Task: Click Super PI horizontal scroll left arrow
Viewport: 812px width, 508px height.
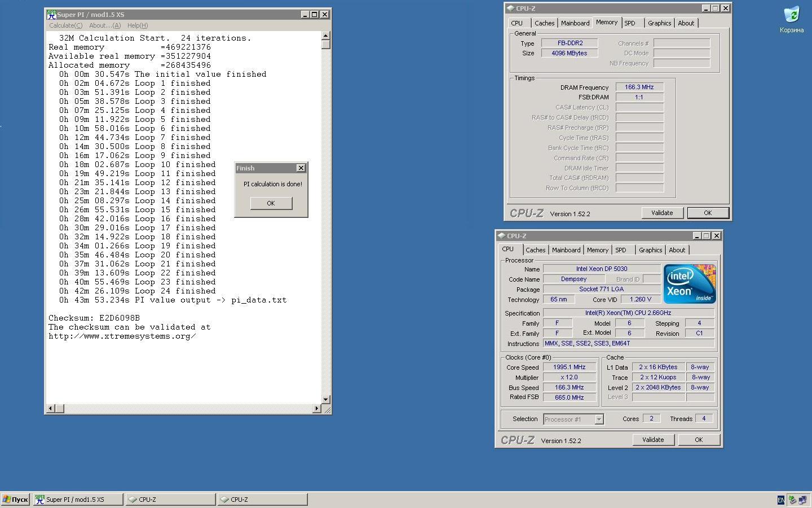Action: point(51,408)
